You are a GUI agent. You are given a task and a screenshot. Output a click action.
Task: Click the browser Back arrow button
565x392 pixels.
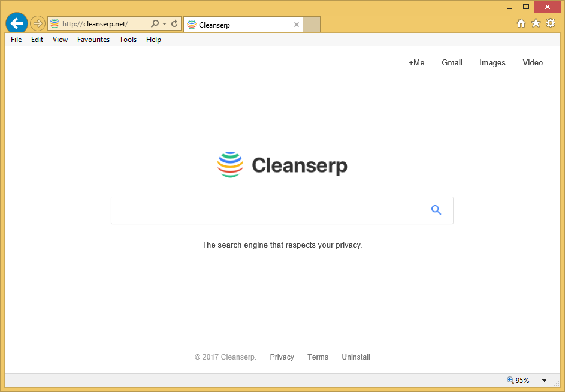coord(16,24)
